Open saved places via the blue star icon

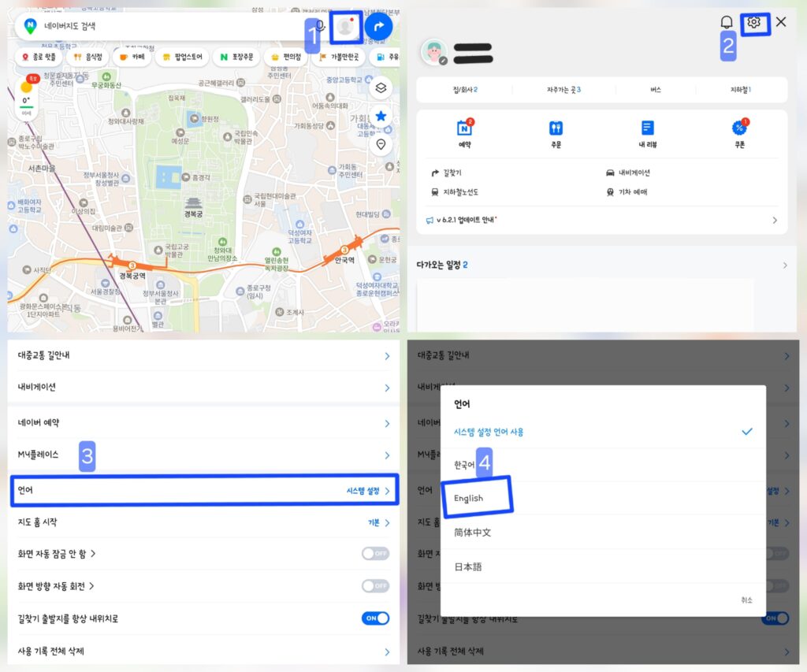coord(381,115)
